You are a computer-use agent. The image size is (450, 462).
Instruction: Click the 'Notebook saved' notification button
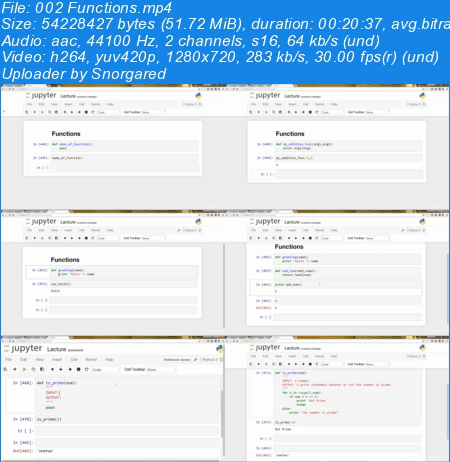coord(177,360)
